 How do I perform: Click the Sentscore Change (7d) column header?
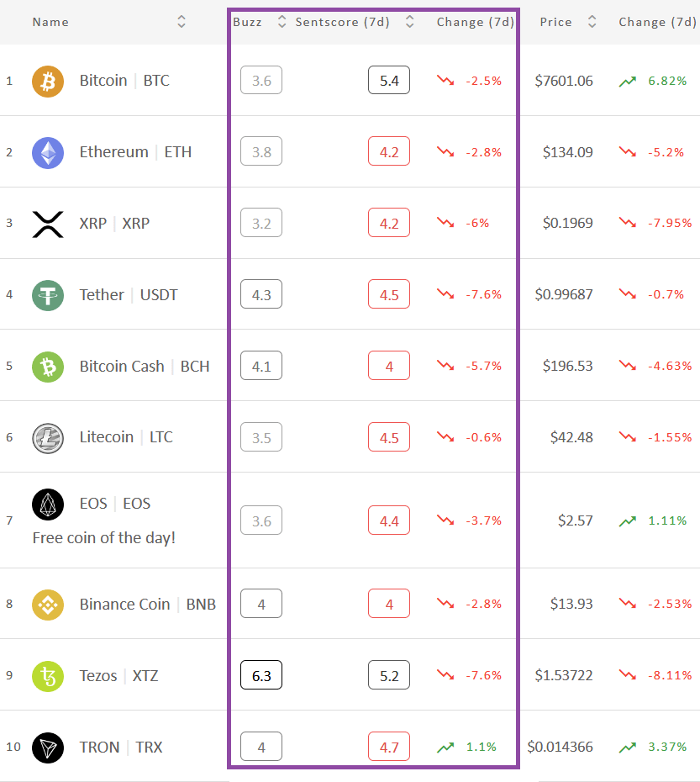pos(475,22)
